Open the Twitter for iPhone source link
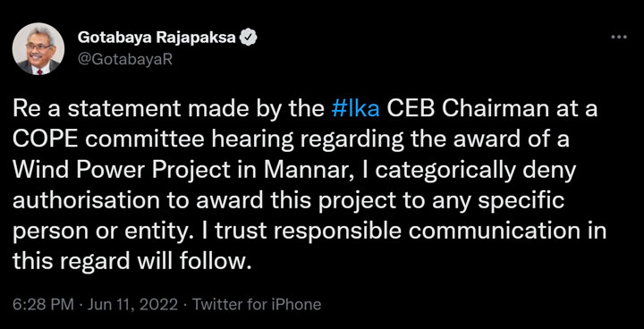The image size is (644, 329). tap(257, 305)
